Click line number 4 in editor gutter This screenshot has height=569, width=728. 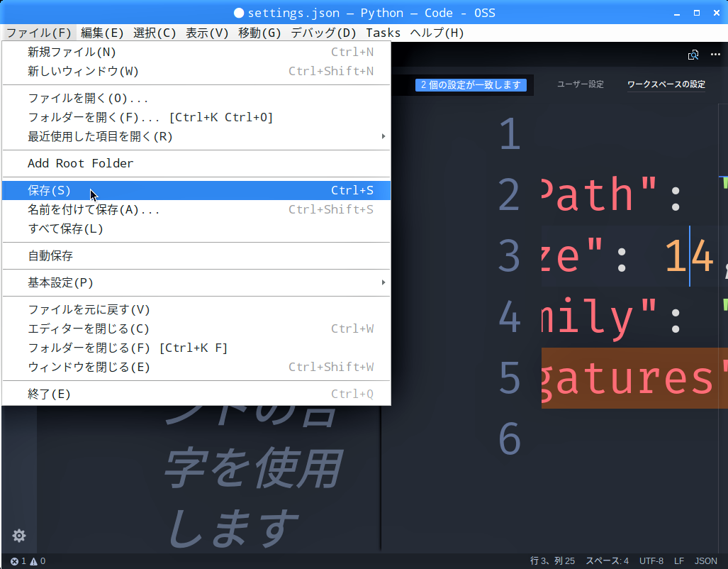coord(510,316)
